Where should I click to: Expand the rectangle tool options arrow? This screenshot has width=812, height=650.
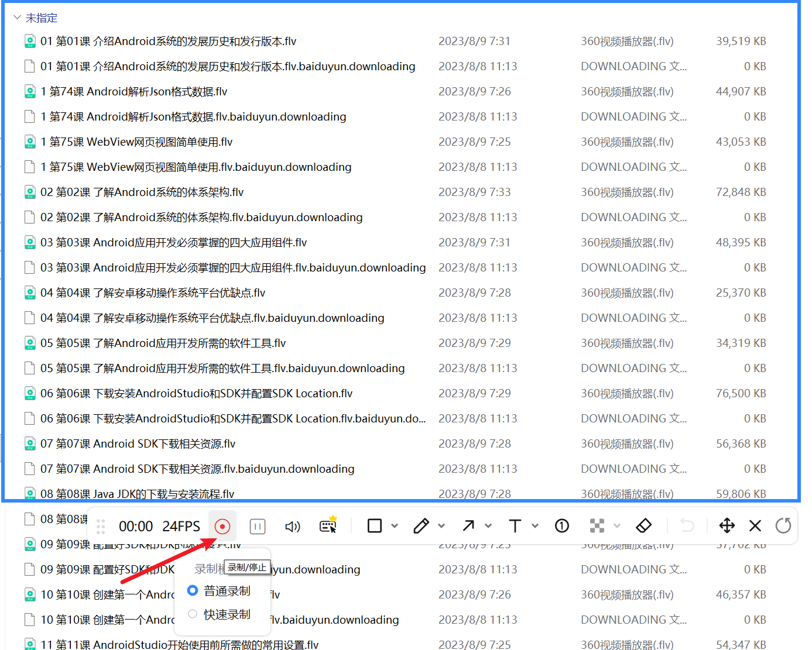[395, 526]
